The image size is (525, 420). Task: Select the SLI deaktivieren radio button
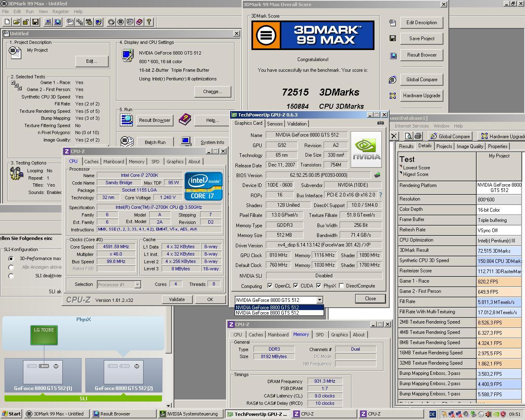[11, 276]
